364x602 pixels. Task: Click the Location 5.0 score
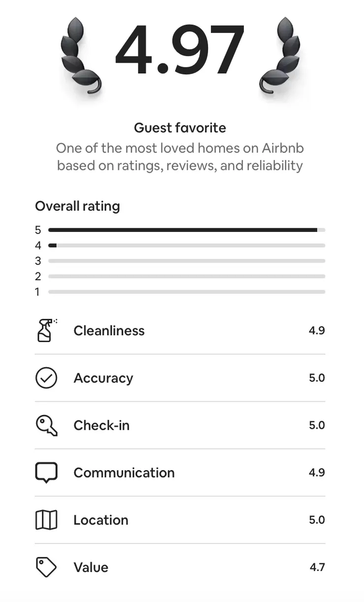tap(317, 520)
